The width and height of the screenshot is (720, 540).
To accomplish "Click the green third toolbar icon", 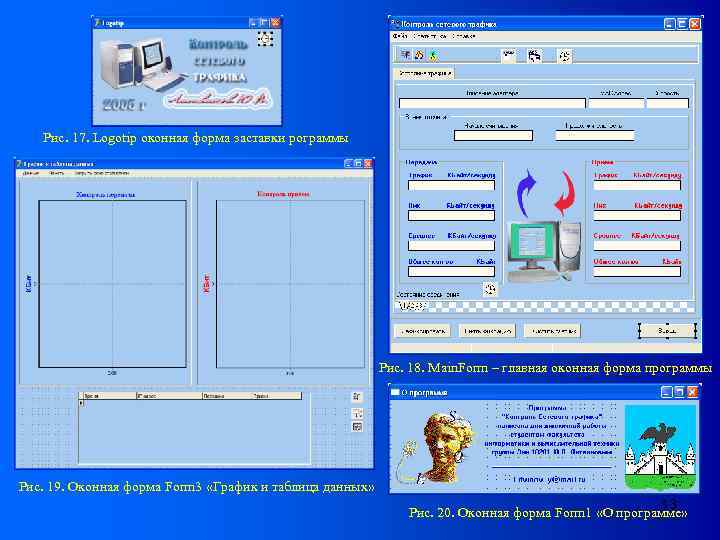I will click(433, 56).
